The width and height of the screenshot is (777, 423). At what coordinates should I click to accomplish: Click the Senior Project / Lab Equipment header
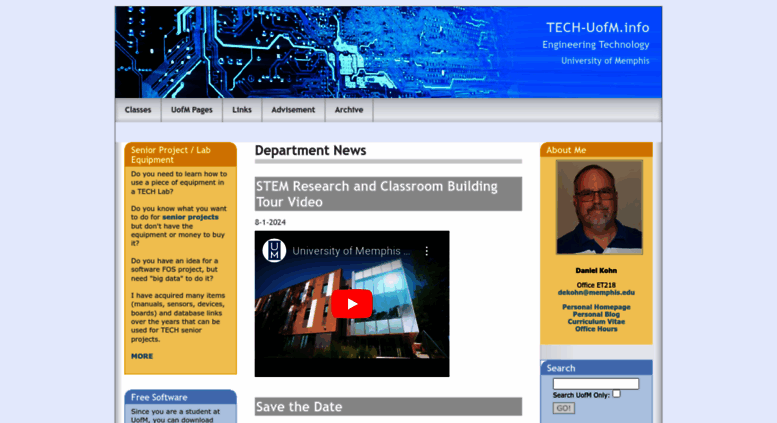pos(180,155)
